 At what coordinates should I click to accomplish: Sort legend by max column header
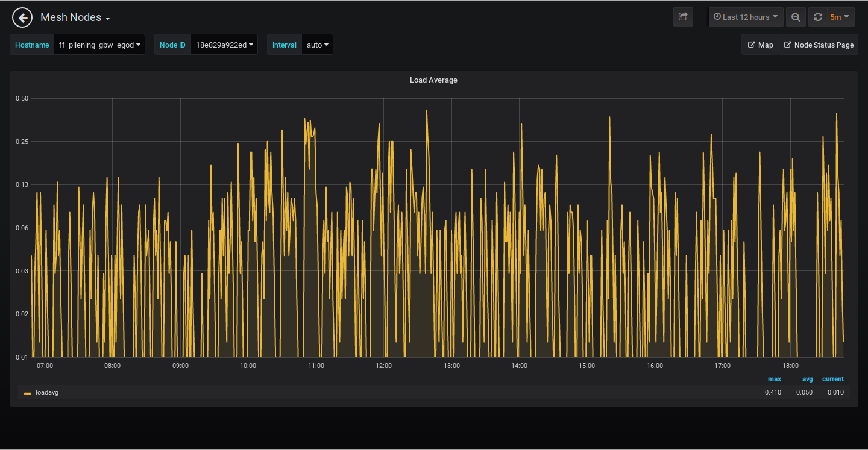point(774,379)
